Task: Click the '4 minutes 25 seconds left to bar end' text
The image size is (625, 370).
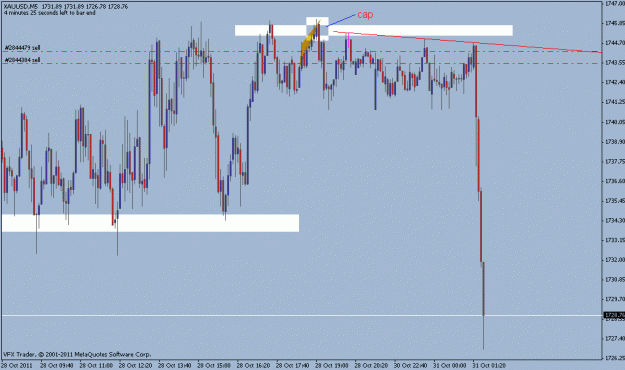Action: pyautogui.click(x=49, y=13)
